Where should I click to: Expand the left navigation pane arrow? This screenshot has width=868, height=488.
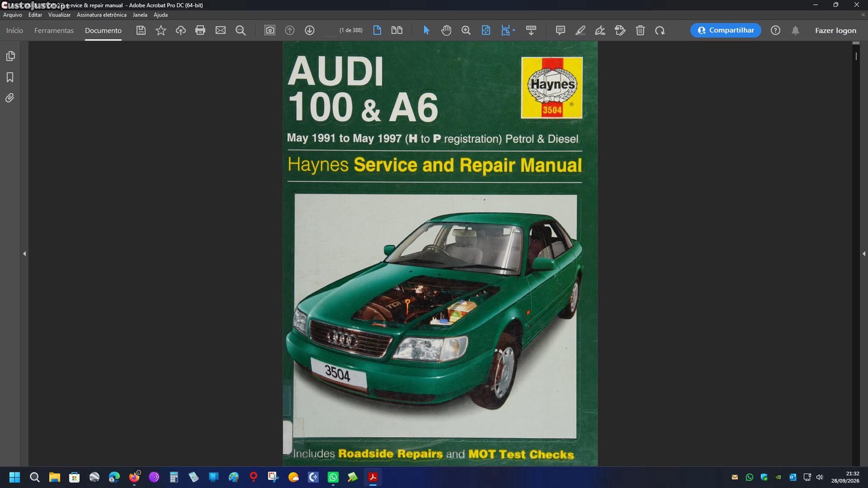click(x=24, y=254)
